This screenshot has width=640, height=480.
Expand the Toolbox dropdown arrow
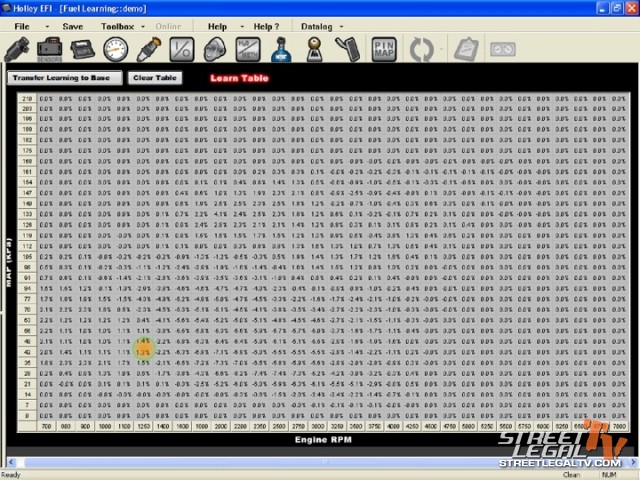[143, 27]
